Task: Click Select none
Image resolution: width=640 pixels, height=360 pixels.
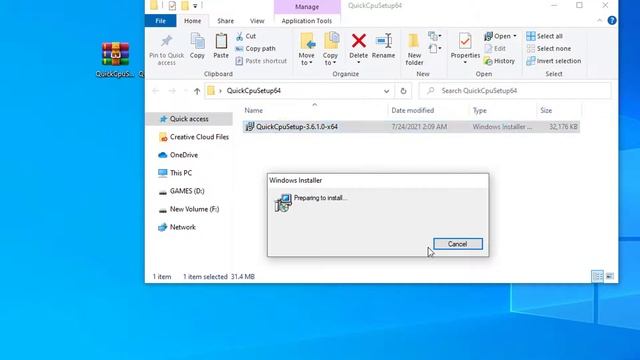Action: (x=549, y=49)
